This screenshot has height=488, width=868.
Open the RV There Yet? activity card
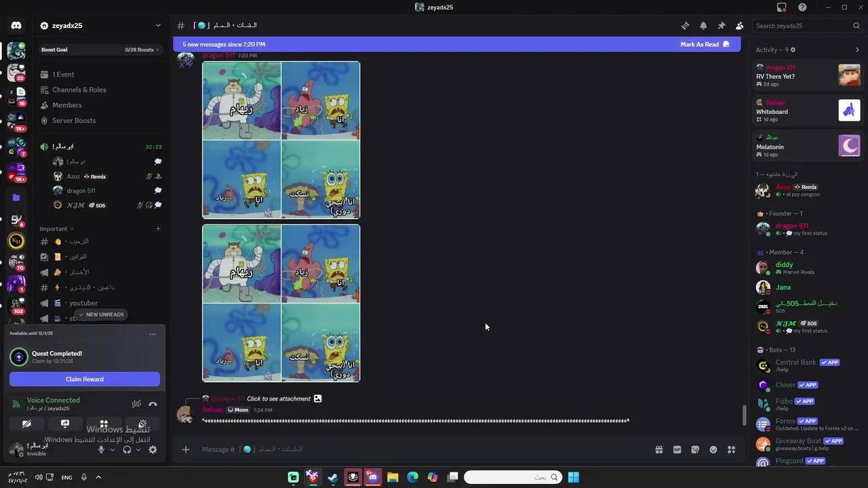808,75
